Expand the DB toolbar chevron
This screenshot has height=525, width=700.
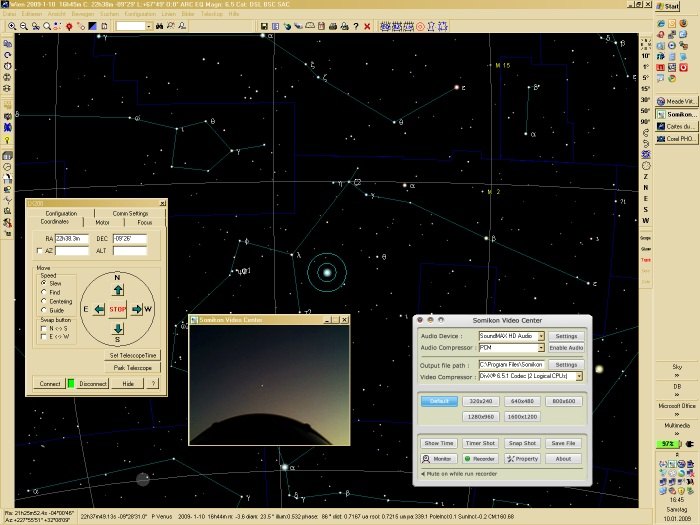[677, 395]
